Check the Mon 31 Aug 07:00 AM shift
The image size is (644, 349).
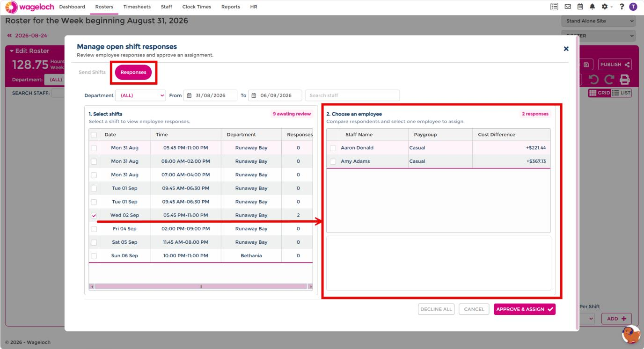pyautogui.click(x=94, y=175)
